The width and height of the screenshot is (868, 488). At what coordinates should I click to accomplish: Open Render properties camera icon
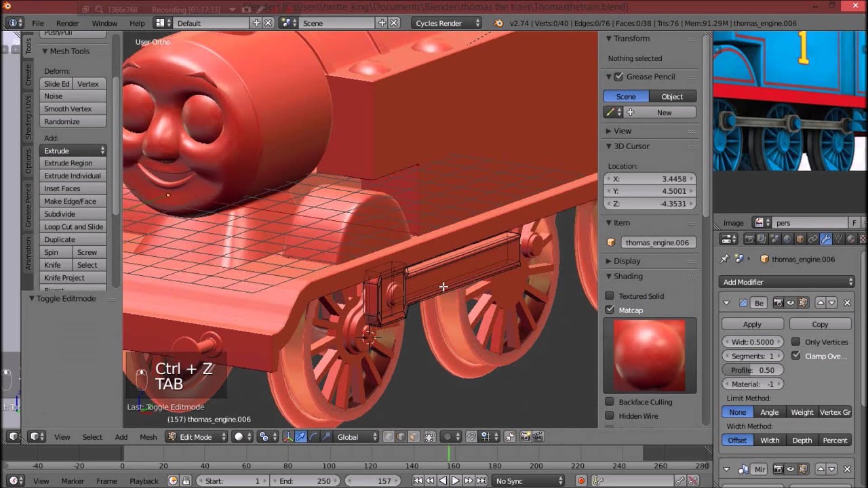point(750,239)
